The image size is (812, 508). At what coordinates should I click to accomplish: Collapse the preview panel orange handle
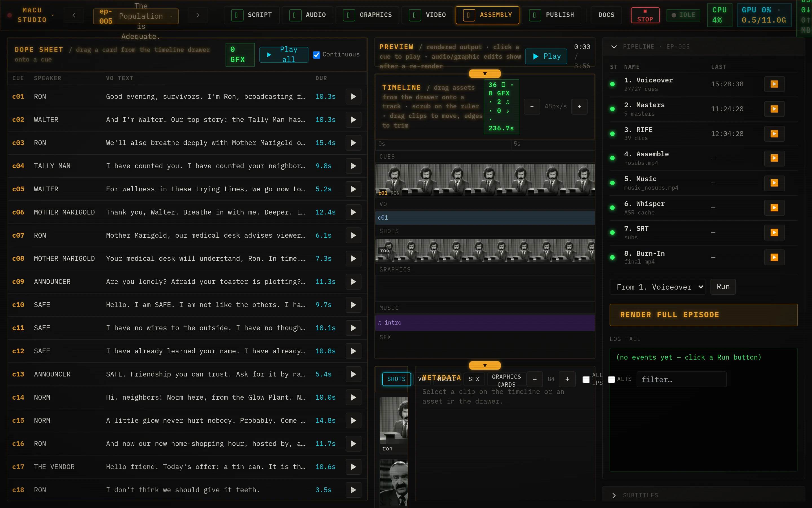[x=485, y=74]
